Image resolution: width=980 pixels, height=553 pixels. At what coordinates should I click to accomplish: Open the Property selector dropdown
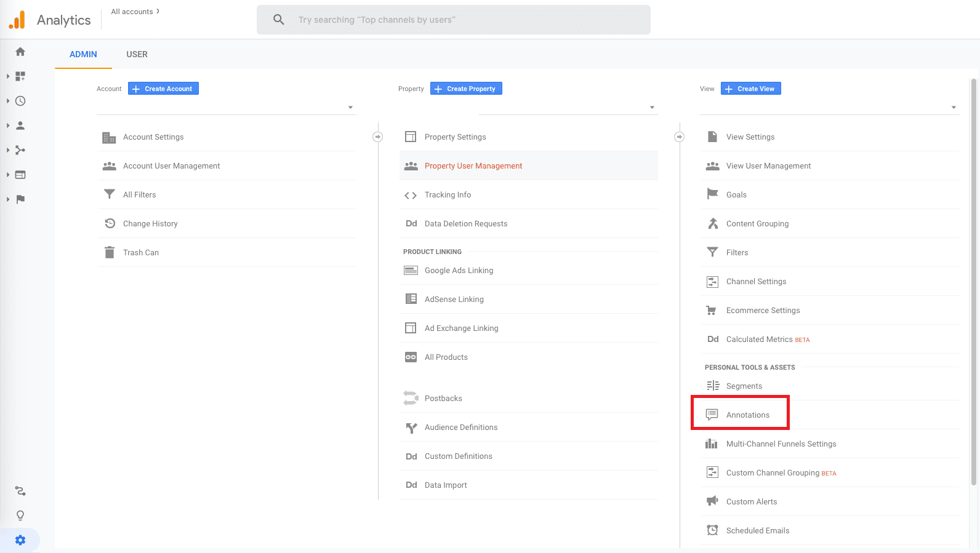[568, 107]
